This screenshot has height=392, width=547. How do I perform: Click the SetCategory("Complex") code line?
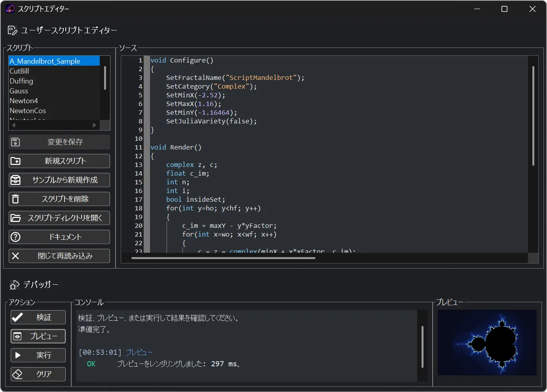pyautogui.click(x=211, y=86)
